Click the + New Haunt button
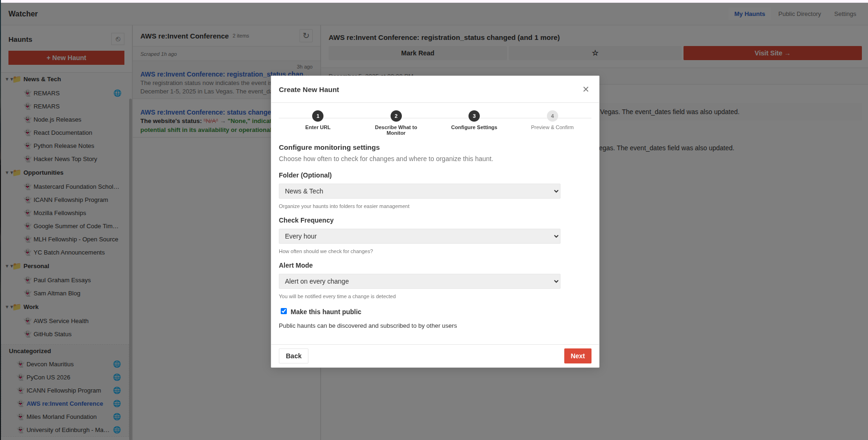This screenshot has width=868, height=440. click(66, 58)
